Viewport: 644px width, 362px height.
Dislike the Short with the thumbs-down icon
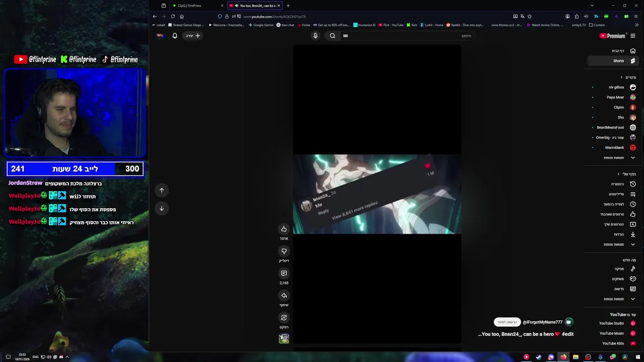click(x=284, y=251)
